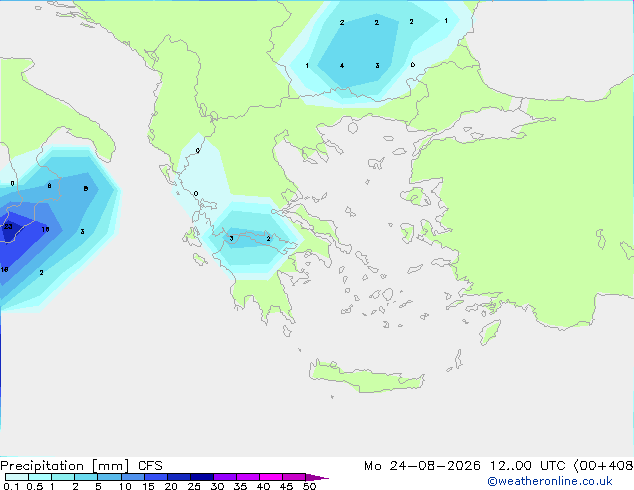The width and height of the screenshot is (634, 490).
Task: Click the 'Mo 24-08-2026' date text
Action: [x=422, y=466]
